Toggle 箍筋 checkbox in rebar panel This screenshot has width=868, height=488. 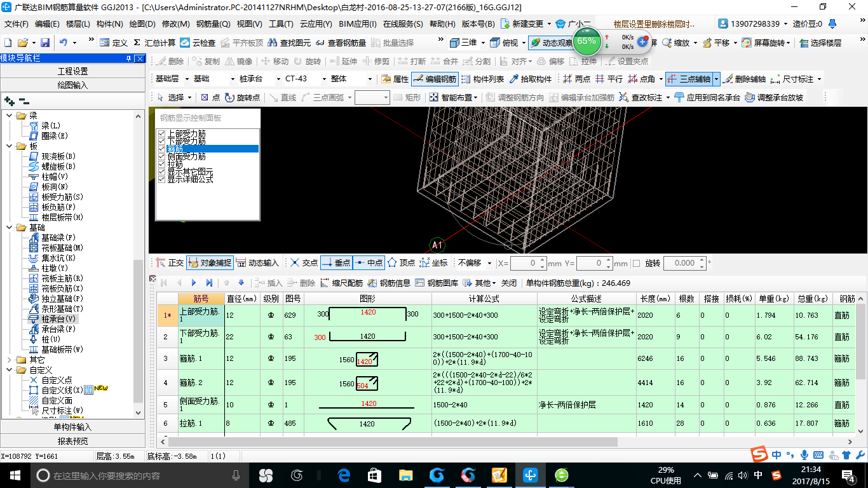161,149
